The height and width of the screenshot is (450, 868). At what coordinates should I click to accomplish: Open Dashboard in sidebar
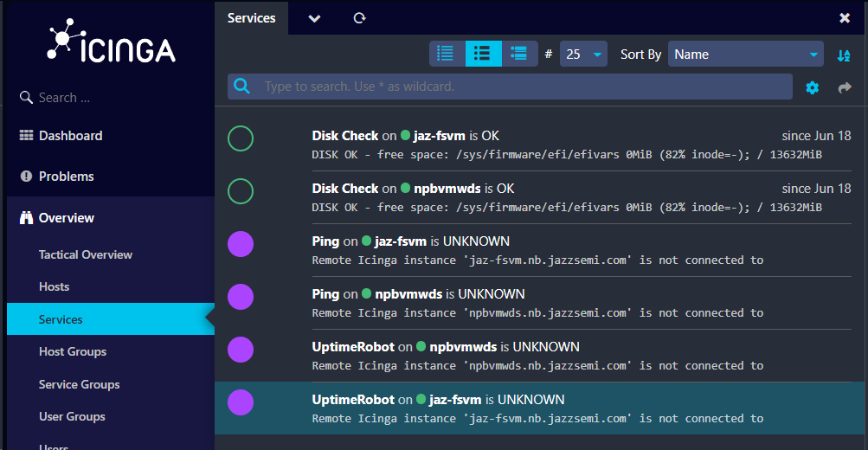pos(70,136)
